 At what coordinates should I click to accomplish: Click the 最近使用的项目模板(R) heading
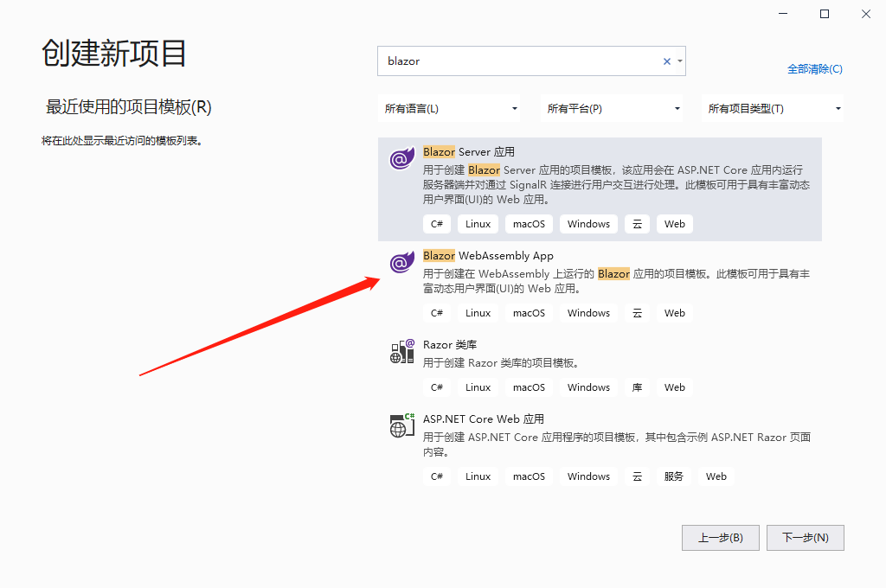pyautogui.click(x=128, y=106)
